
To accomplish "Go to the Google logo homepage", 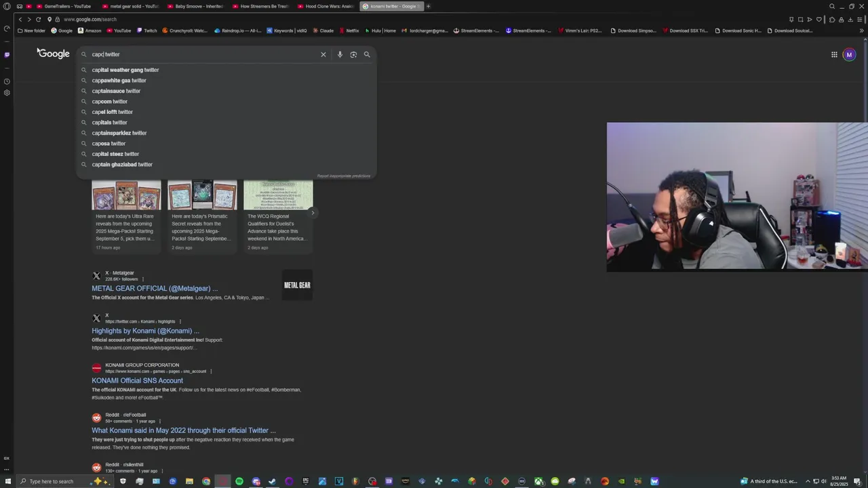I will click(54, 54).
